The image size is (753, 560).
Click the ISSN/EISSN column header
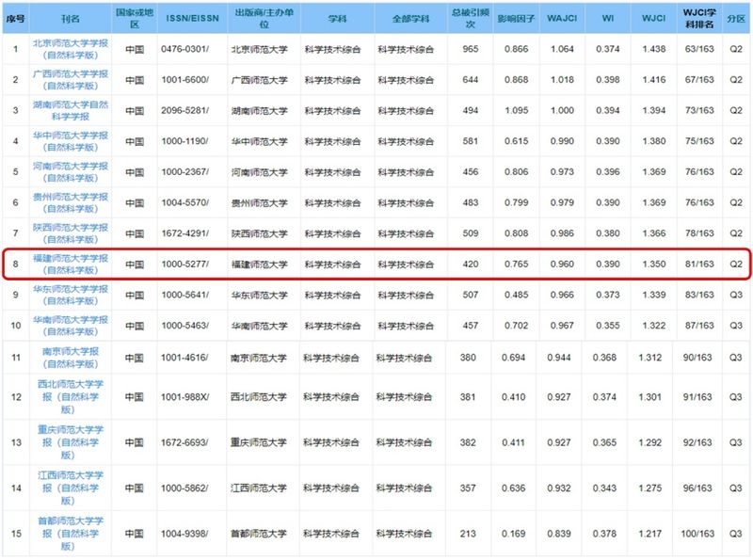click(190, 18)
